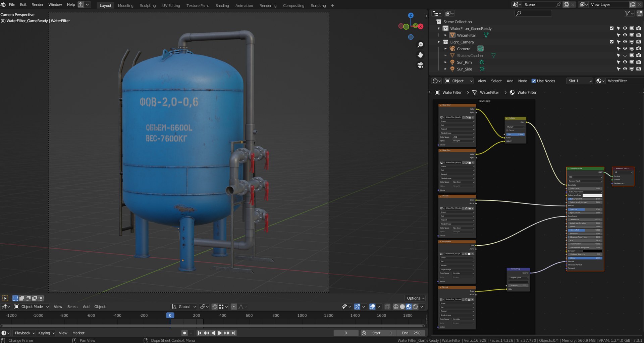Open the Slot 1 material slot dropdown
Image resolution: width=644 pixels, height=343 pixels.
(x=580, y=81)
